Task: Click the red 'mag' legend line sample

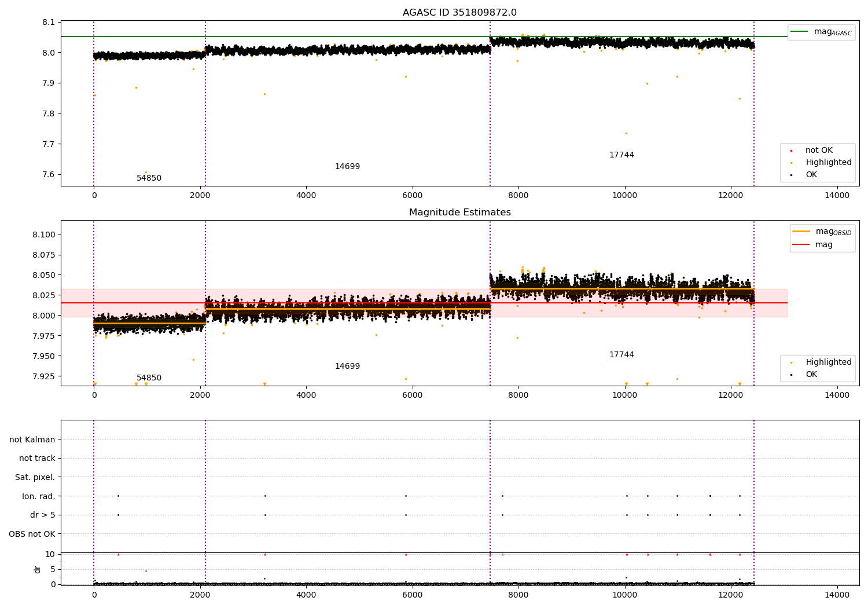Action: 801,244
